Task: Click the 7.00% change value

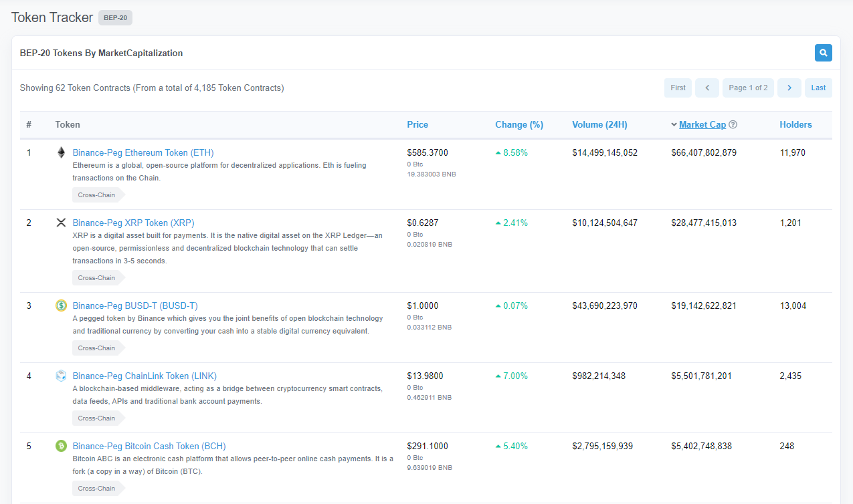Action: [515, 376]
